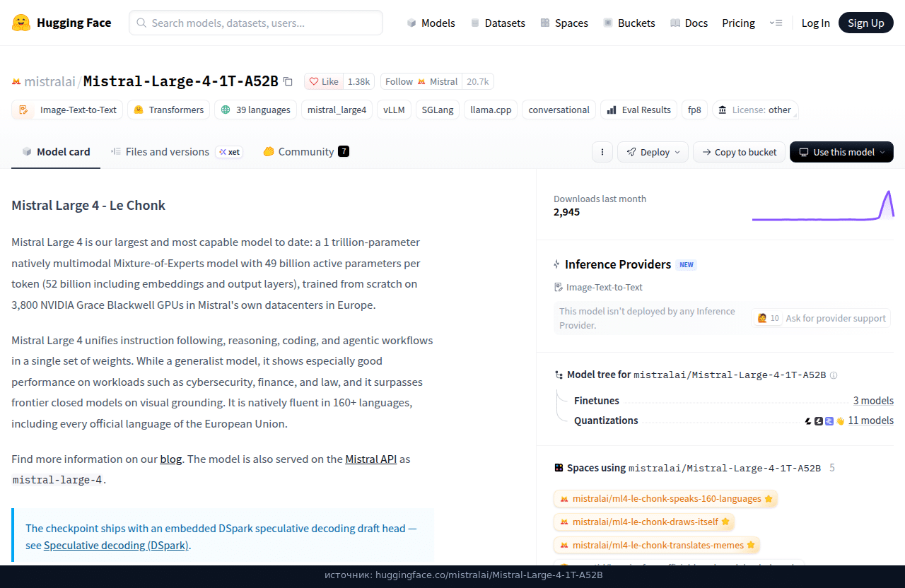Click the Eval Results chart tag
The width and height of the screenshot is (905, 588).
coord(638,110)
